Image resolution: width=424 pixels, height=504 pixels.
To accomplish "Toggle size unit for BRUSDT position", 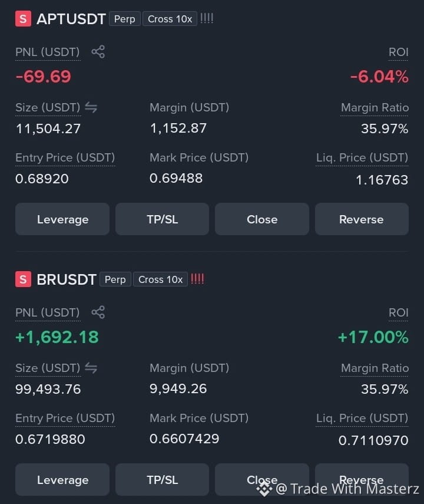I will tap(91, 368).
